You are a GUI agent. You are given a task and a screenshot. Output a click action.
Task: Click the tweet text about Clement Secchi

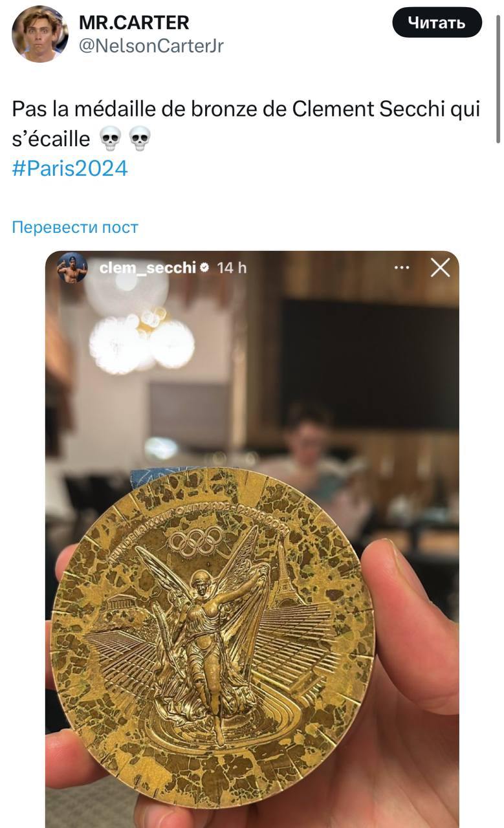(x=246, y=123)
